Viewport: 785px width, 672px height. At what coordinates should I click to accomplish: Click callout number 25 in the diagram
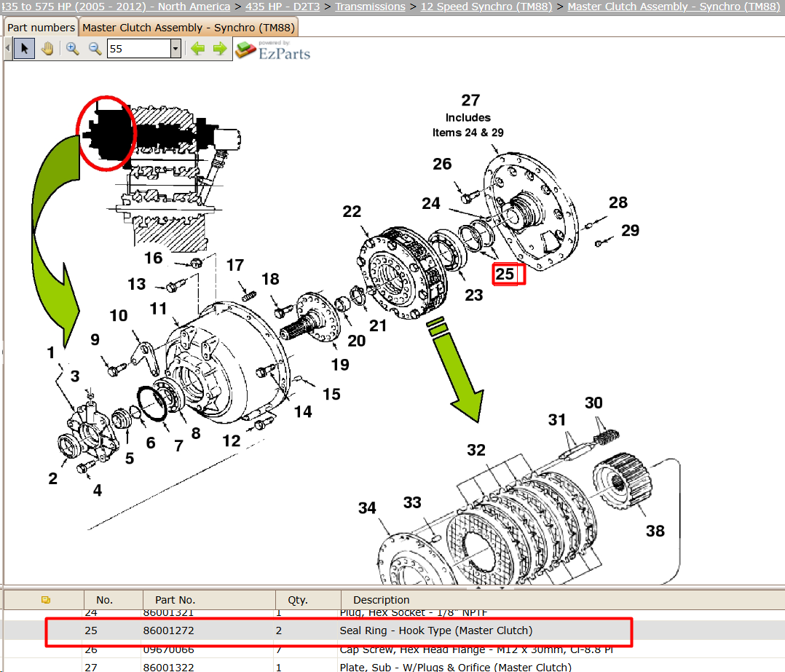pyautogui.click(x=505, y=274)
